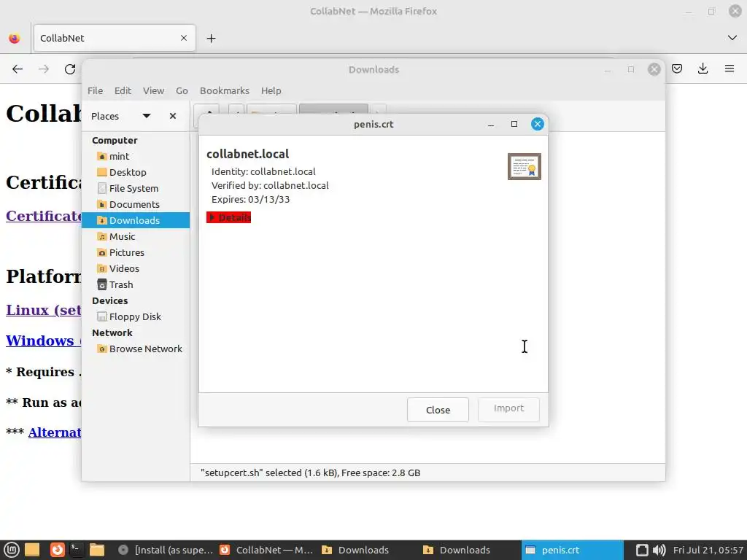The image size is (747, 560).
Task: Click the clipboard tray icon in panel
Action: [642, 550]
